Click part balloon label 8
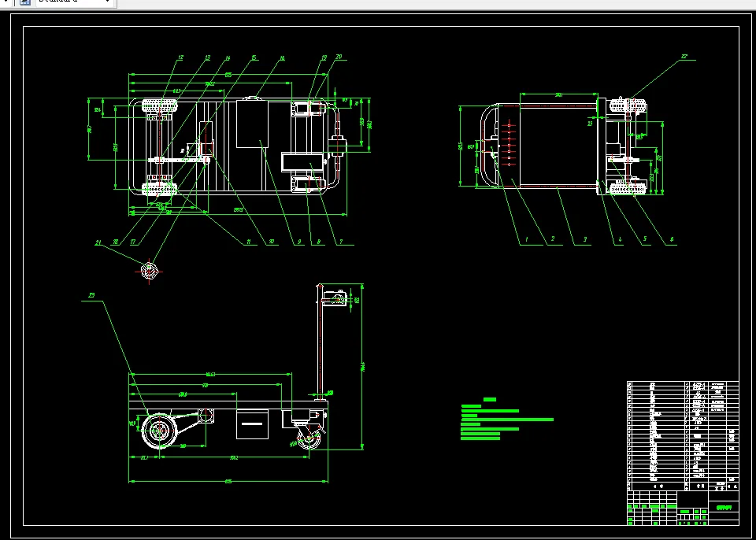 [x=318, y=242]
